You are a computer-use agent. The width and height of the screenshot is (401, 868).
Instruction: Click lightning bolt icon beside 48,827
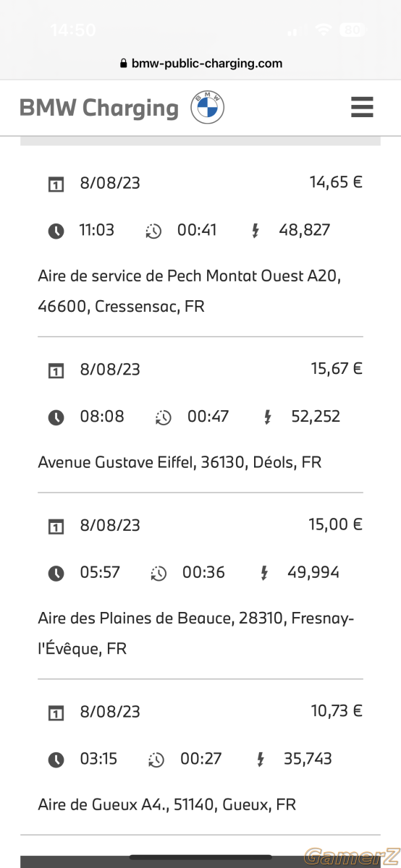click(x=255, y=231)
